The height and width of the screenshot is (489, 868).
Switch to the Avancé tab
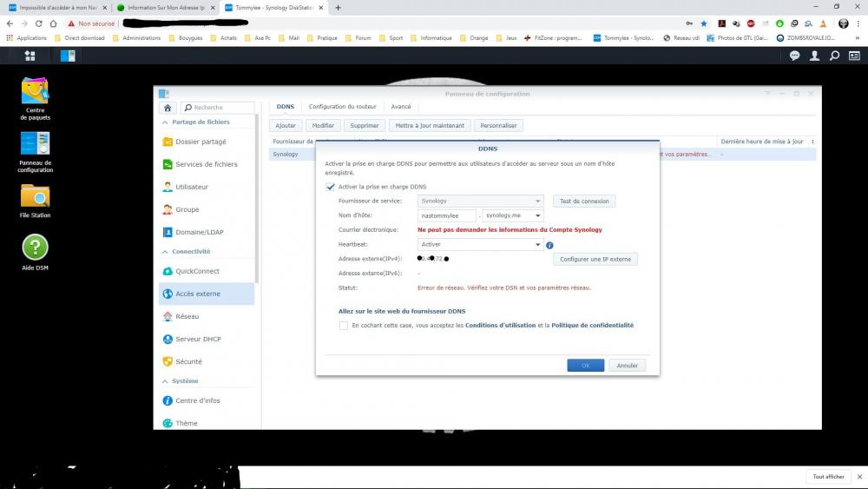(401, 106)
